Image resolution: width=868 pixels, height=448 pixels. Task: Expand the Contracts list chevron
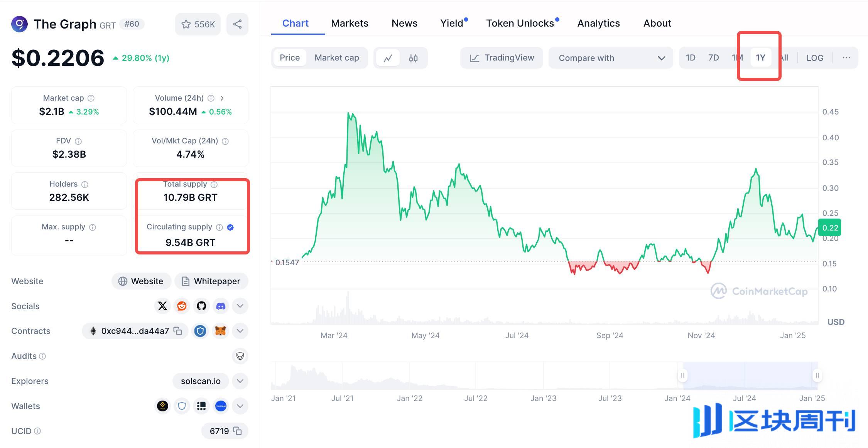point(240,331)
